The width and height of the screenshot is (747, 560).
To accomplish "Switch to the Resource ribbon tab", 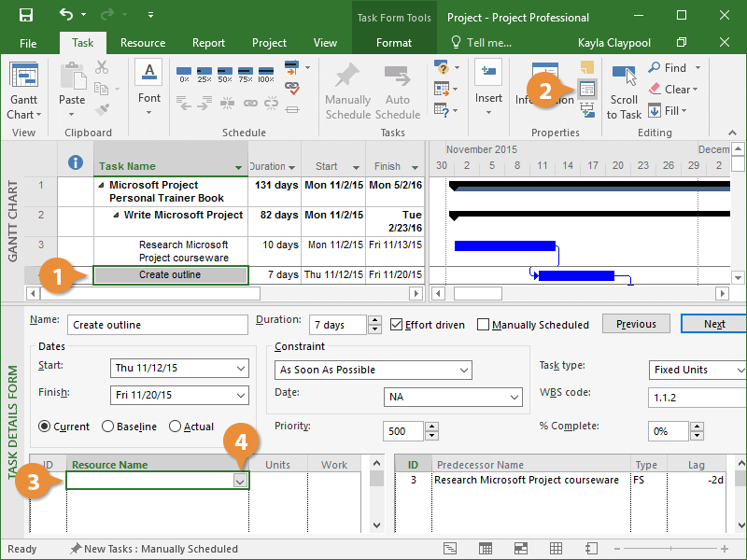I will [x=143, y=43].
